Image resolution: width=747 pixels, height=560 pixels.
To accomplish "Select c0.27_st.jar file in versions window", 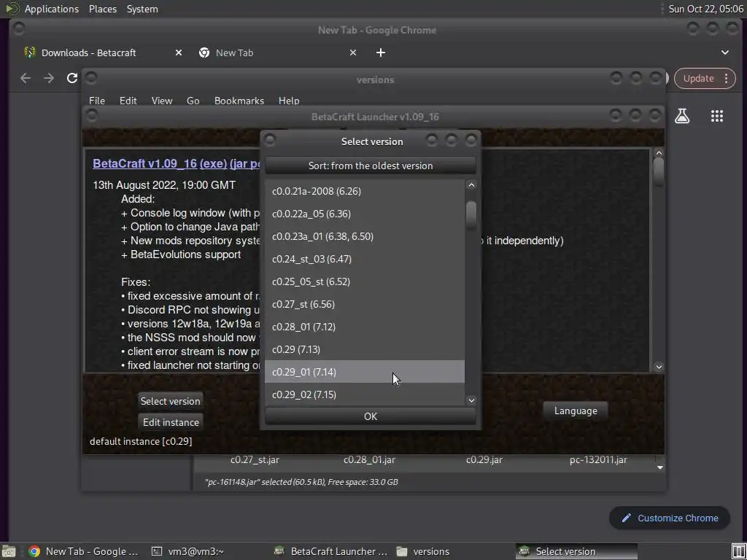I will click(255, 460).
